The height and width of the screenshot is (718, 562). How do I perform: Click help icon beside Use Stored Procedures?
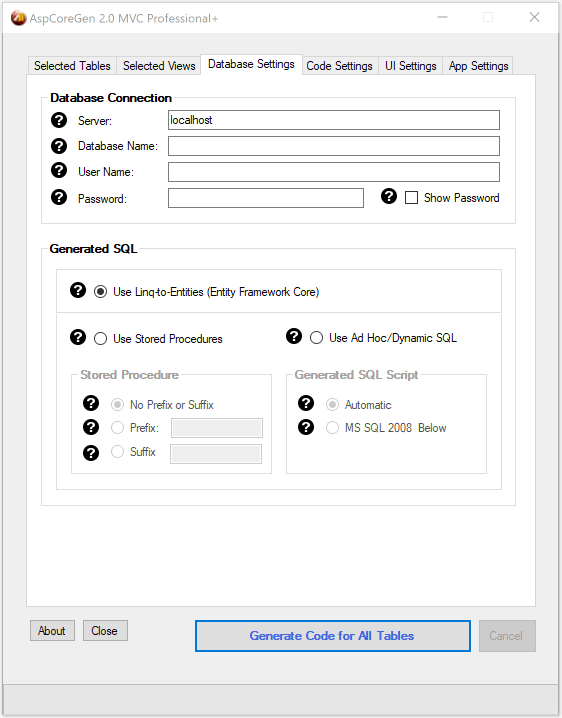point(78,337)
